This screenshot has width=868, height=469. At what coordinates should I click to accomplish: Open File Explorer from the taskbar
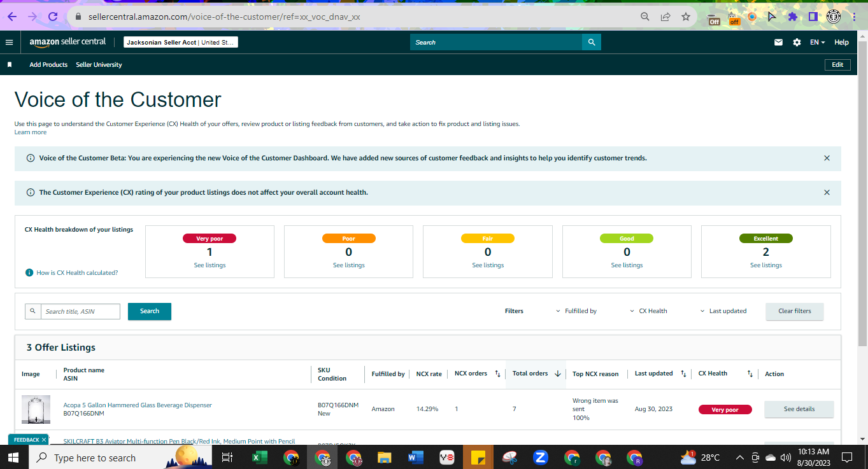coord(384,458)
